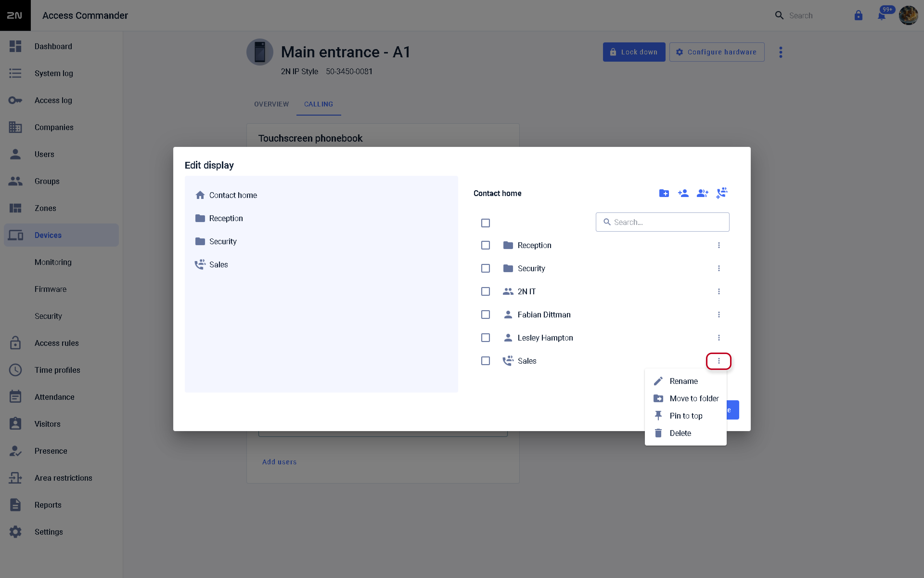Viewport: 924px width, 578px height.
Task: Open device kebab menu next to Configure hardware
Action: pyautogui.click(x=780, y=52)
